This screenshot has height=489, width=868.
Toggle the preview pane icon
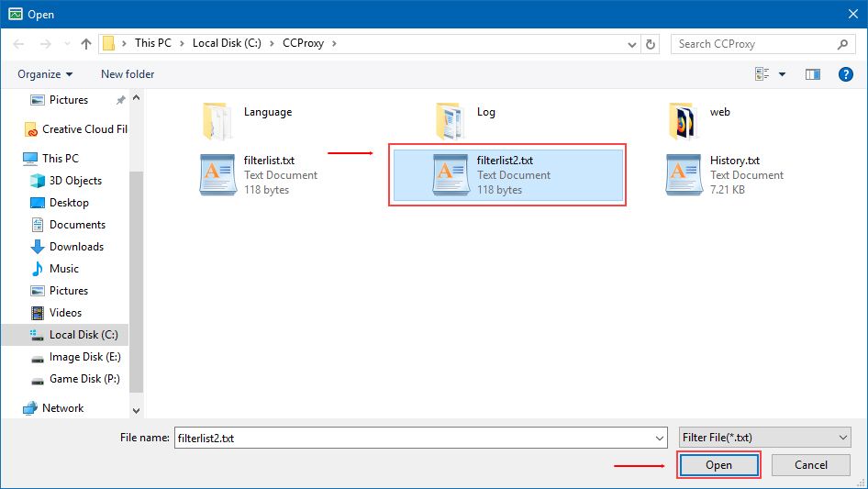[x=812, y=74]
